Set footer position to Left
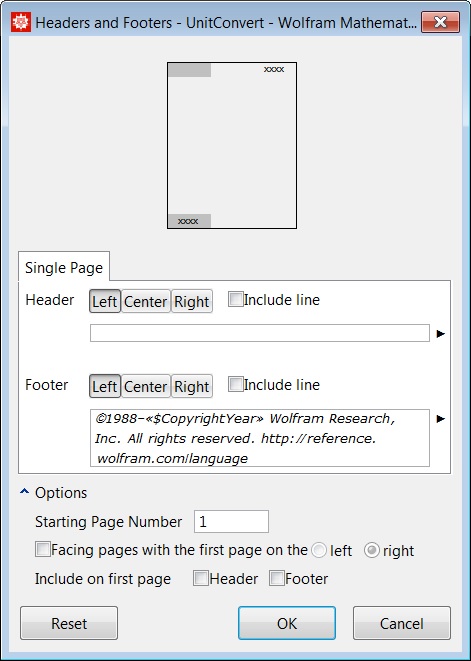Viewport: 471px width, 661px height. click(x=105, y=386)
